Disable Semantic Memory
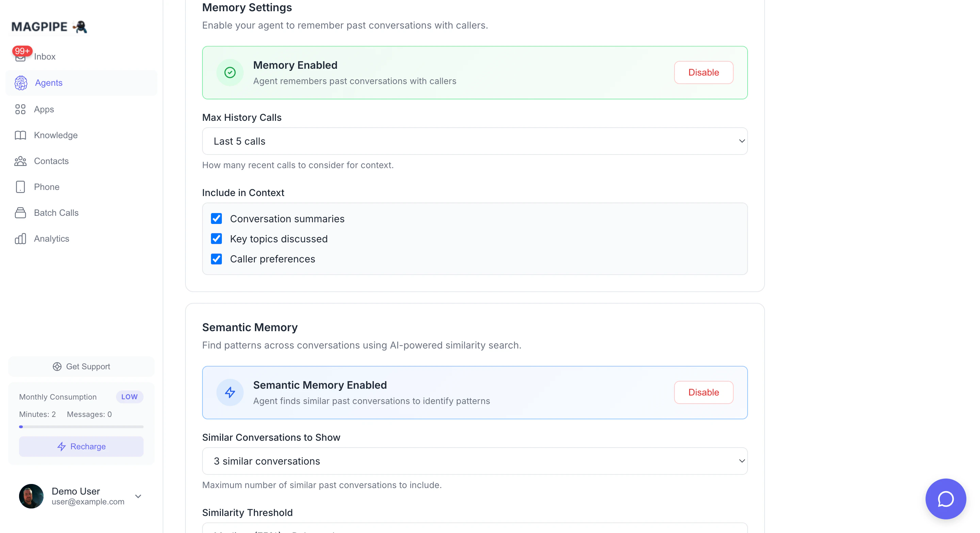 click(703, 392)
